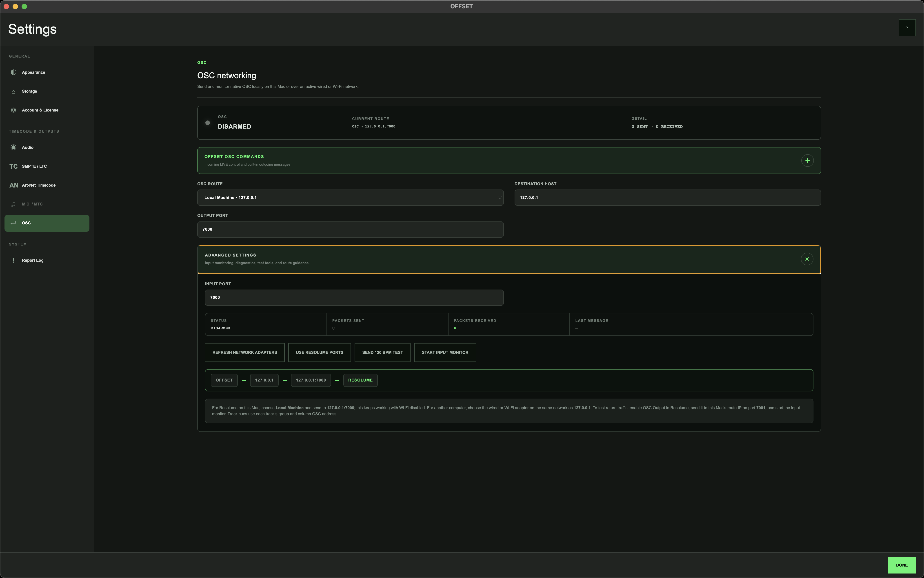Click the Account & License ring icon
Image resolution: width=924 pixels, height=578 pixels.
tap(13, 110)
